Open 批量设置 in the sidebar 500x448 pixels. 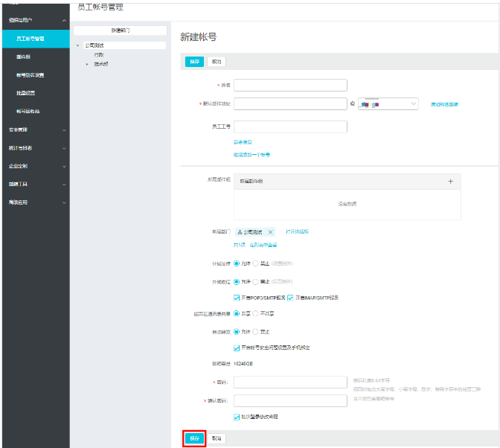tap(26, 93)
